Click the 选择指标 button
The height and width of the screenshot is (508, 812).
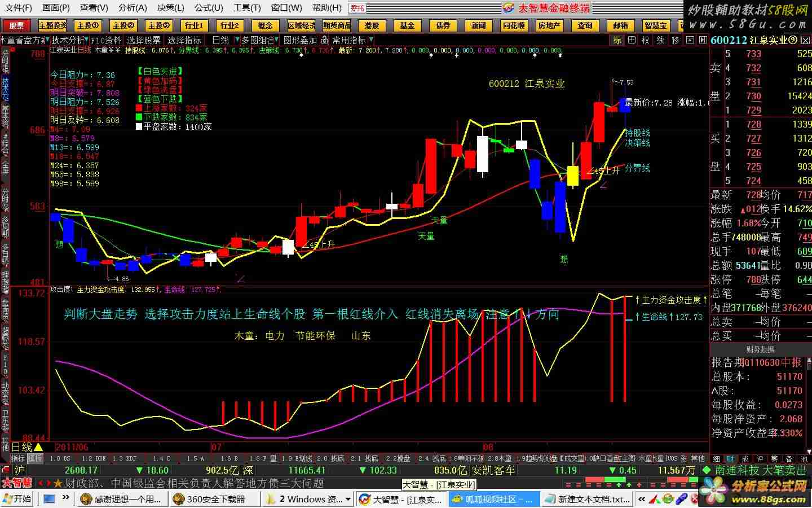click(184, 40)
